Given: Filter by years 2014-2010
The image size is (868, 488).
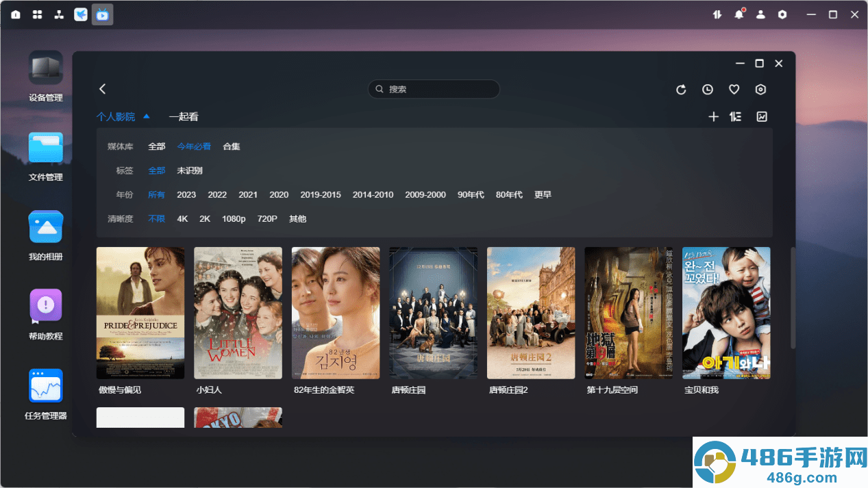Looking at the screenshot, I should (x=373, y=195).
